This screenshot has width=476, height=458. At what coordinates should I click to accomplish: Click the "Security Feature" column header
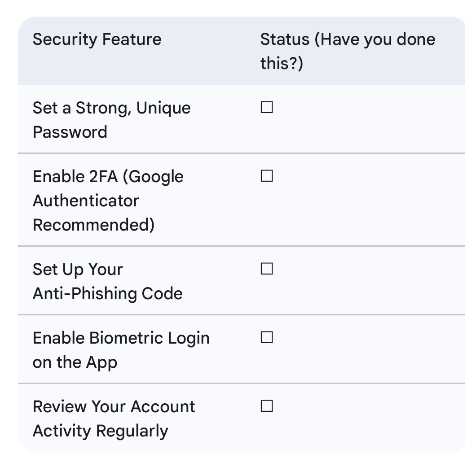(x=97, y=39)
